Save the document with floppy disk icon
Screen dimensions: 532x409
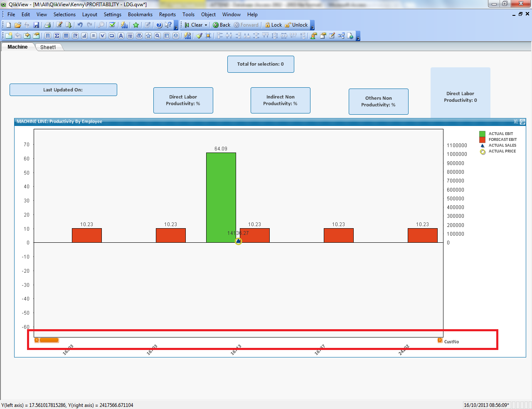point(36,25)
